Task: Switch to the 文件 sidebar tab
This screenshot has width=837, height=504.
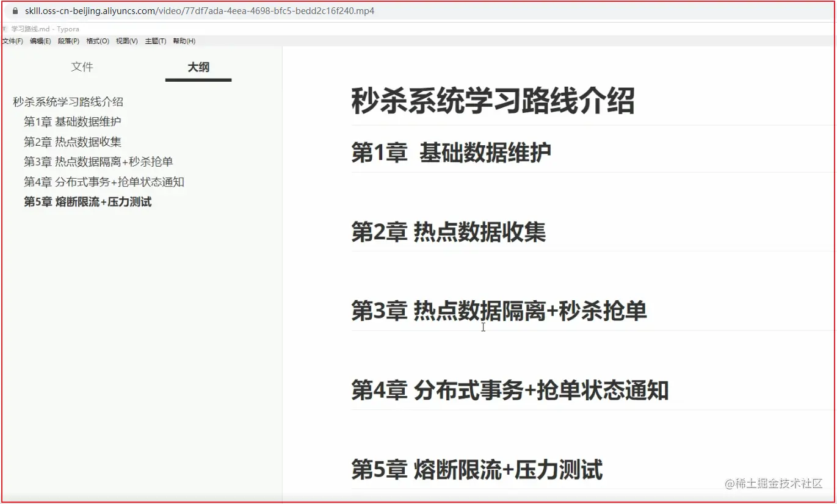Action: pyautogui.click(x=82, y=67)
